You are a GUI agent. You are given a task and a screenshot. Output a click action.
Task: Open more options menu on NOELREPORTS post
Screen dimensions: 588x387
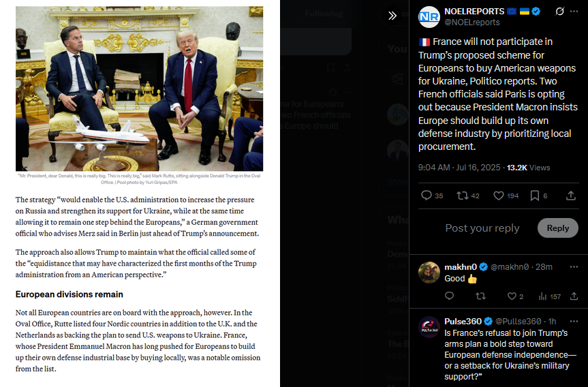[574, 12]
